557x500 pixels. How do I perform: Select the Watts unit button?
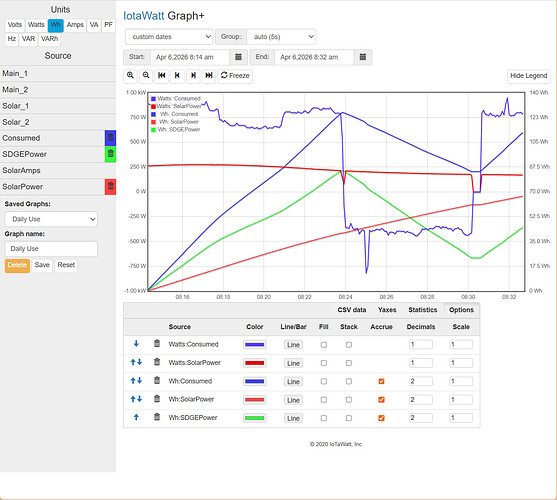tap(36, 25)
